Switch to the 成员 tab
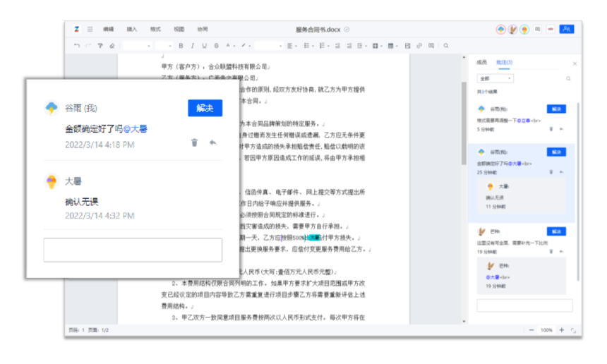This screenshot has height=364, width=607. point(481,62)
